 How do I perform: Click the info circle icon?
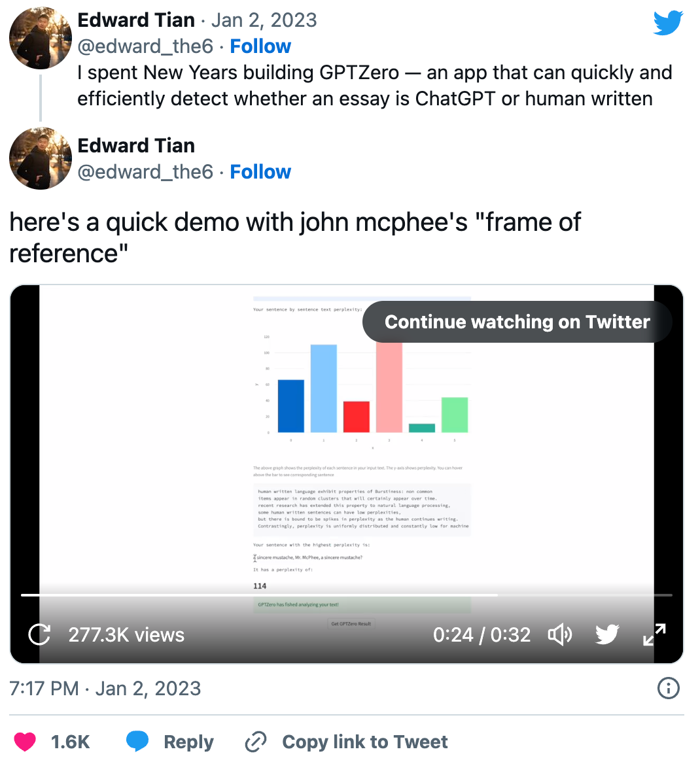pyautogui.click(x=668, y=688)
